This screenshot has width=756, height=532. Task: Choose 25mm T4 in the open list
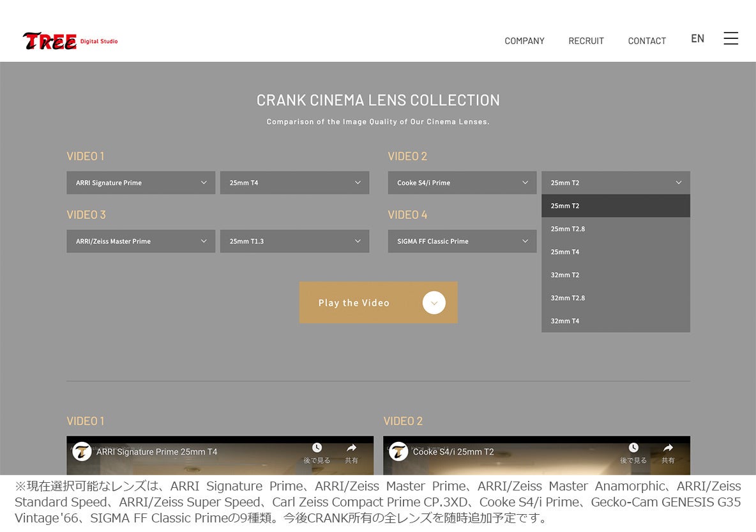[616, 252]
